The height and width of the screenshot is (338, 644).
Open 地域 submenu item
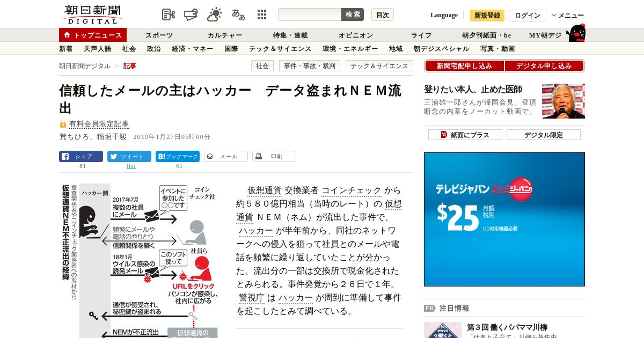[x=396, y=49]
